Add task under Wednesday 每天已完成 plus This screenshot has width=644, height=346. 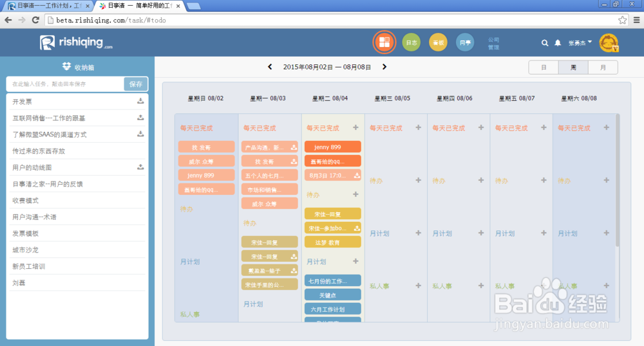coord(418,127)
